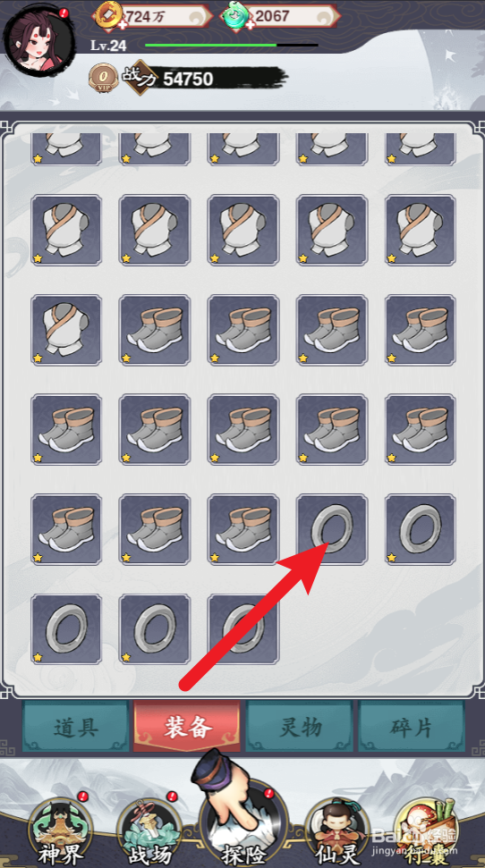The height and width of the screenshot is (868, 485).
Task: Select the ring right of the arrow
Action: (421, 529)
